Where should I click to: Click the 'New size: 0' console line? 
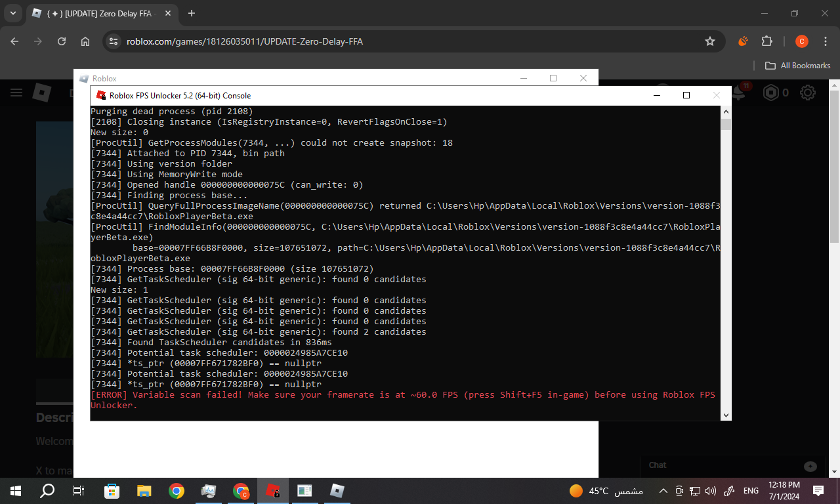pos(119,133)
